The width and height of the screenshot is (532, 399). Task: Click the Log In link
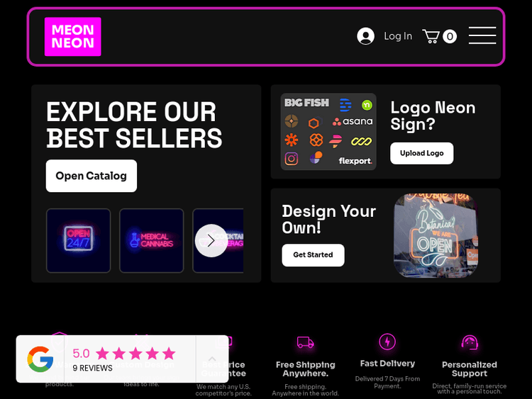coord(398,36)
